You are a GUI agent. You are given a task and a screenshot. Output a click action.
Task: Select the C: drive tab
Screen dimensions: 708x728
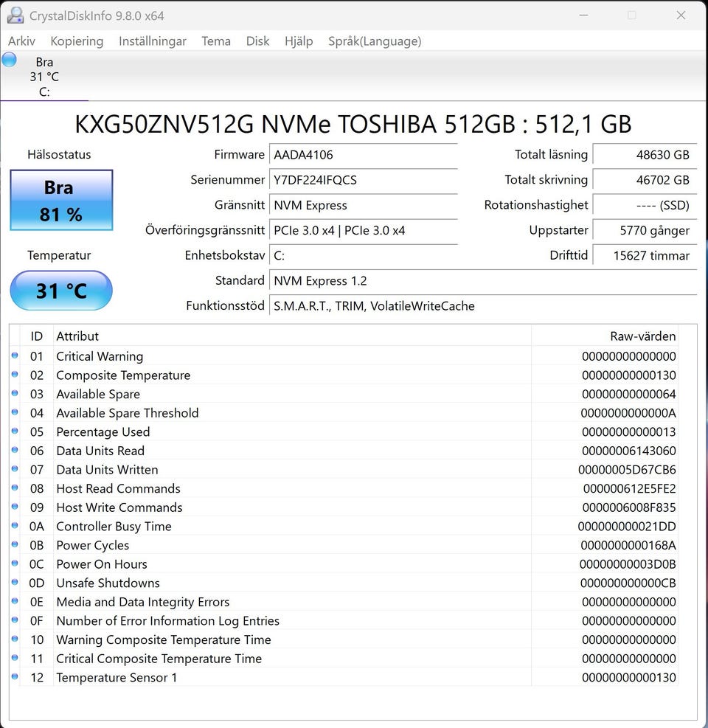coord(44,77)
